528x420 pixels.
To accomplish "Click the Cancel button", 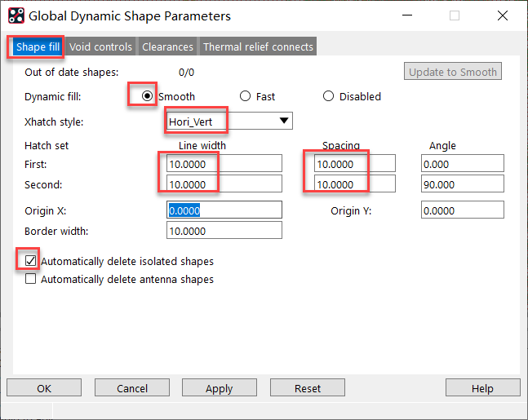I will (132, 388).
